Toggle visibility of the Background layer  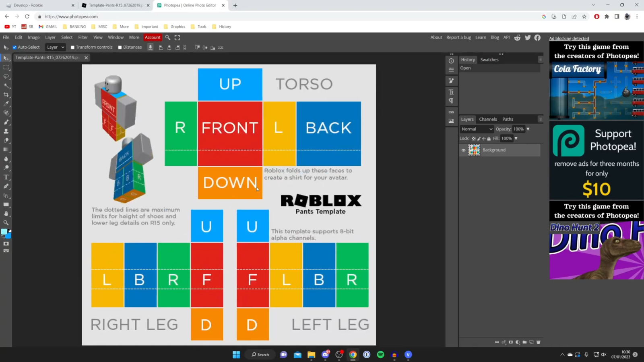coord(463,150)
